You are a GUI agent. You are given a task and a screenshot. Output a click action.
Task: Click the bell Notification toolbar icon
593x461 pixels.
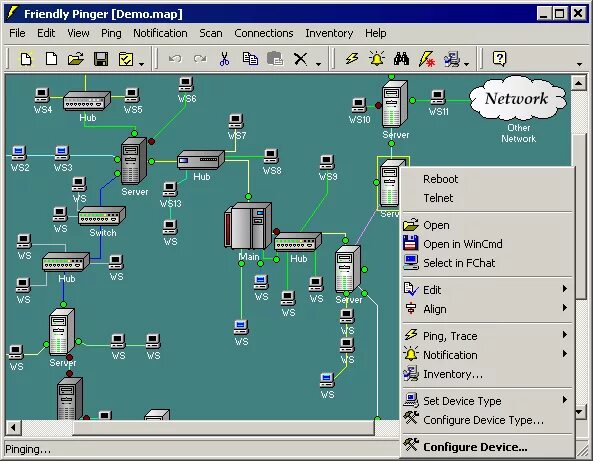[x=377, y=59]
